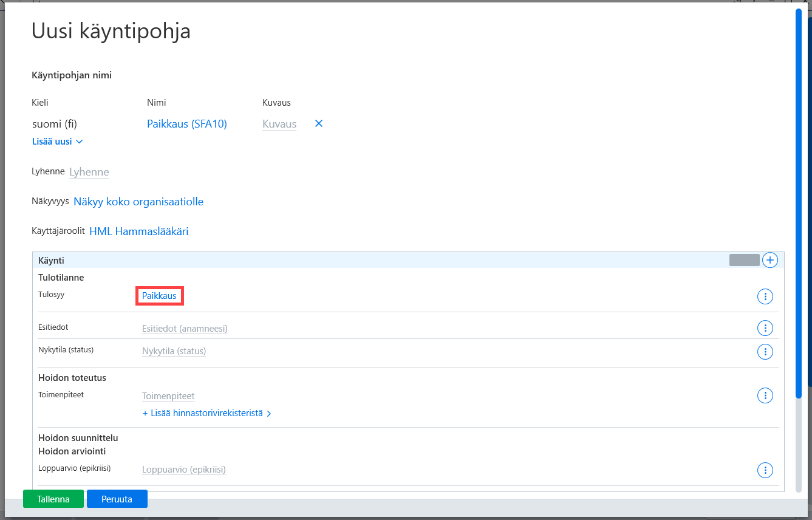Open three-dot menu for Loppuarvio (epikriisi) row
Screen dimensions: 812x520
click(x=765, y=470)
